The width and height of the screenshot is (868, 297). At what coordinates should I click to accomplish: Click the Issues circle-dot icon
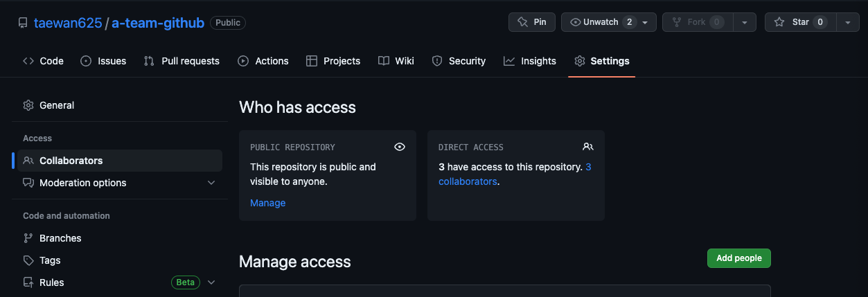click(86, 61)
